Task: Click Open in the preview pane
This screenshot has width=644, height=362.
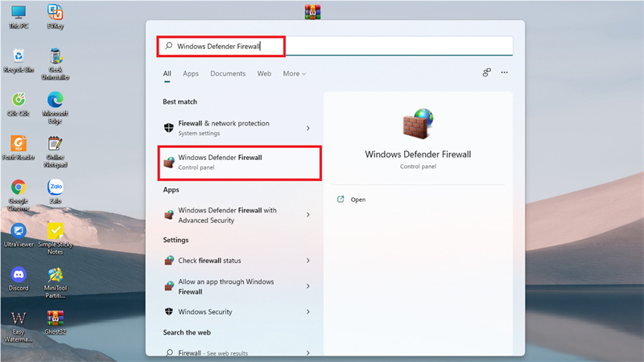Action: tap(352, 200)
